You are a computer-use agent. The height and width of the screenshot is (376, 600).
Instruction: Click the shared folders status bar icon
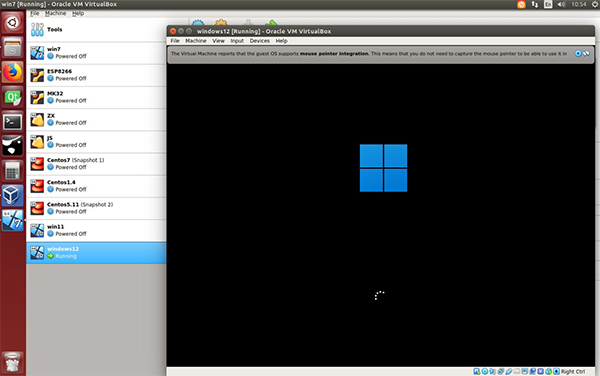(517, 371)
